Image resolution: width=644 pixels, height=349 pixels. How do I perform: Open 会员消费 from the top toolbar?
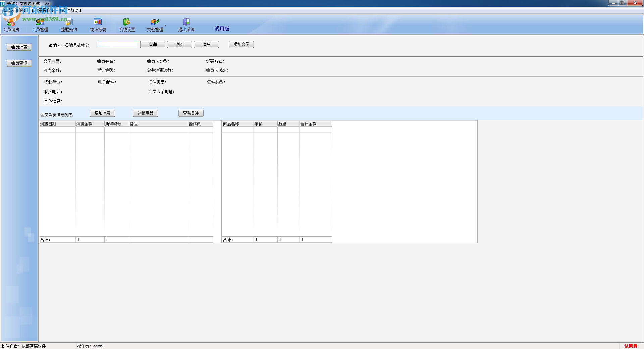click(11, 25)
